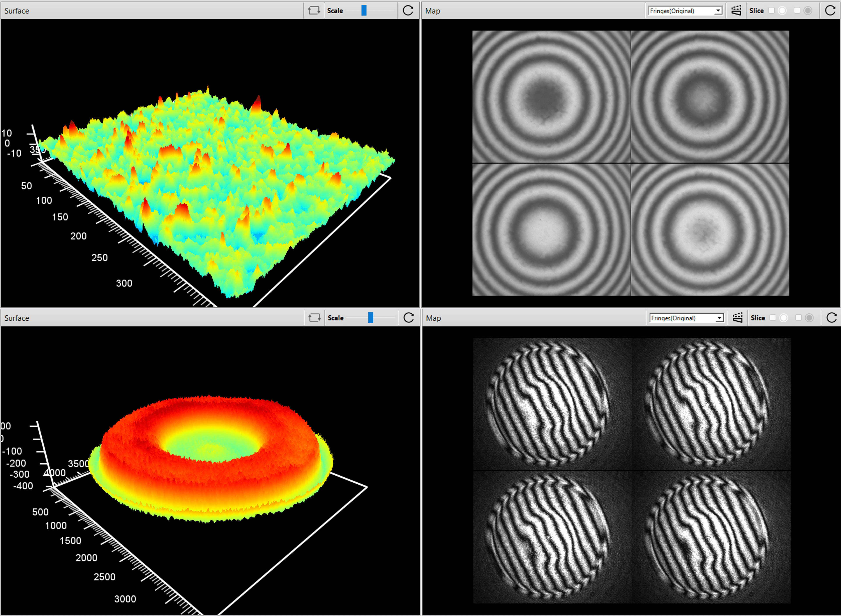The image size is (841, 616).
Task: Click axis value 2500 on ring-shaped plot
Action: tap(104, 577)
